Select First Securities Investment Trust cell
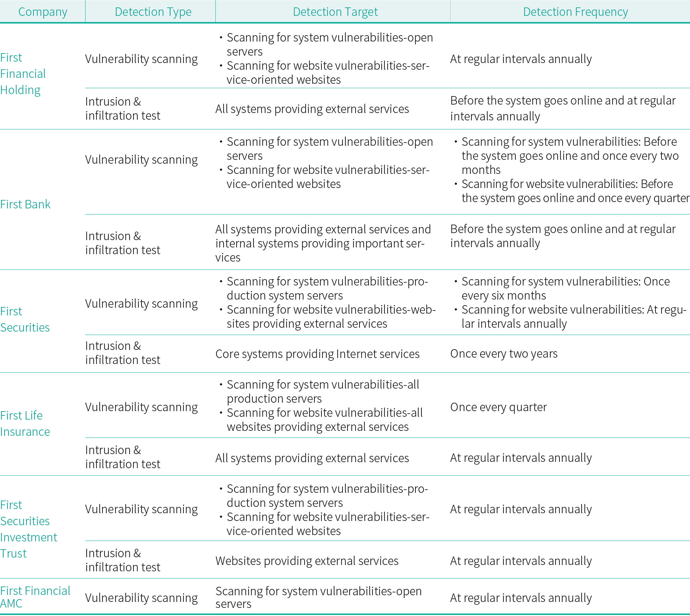Screen dimensions: 690x616 click(29, 529)
